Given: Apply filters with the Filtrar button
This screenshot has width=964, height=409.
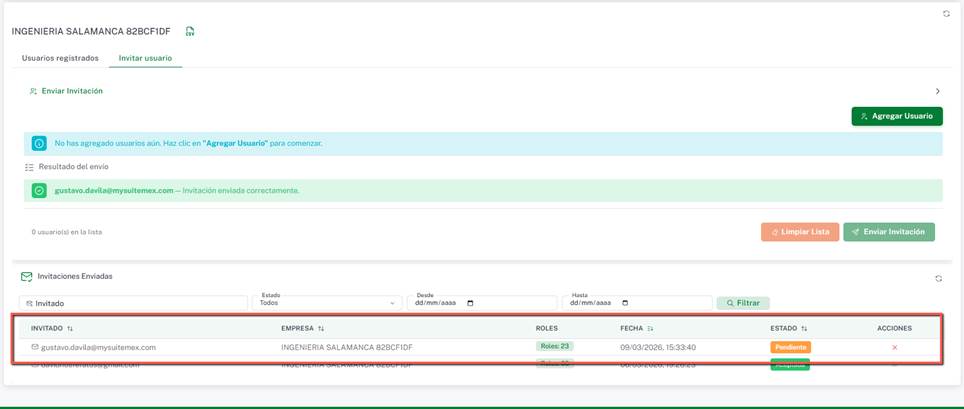Looking at the screenshot, I should point(742,303).
